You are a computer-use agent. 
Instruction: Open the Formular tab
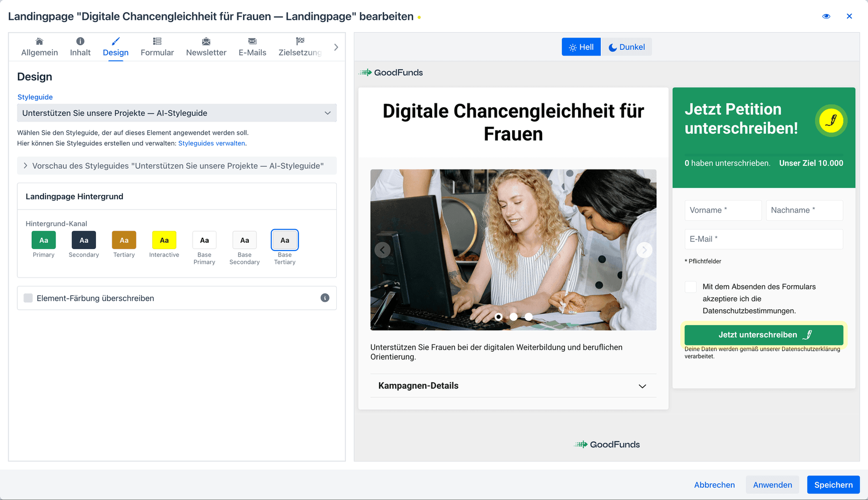(x=157, y=47)
